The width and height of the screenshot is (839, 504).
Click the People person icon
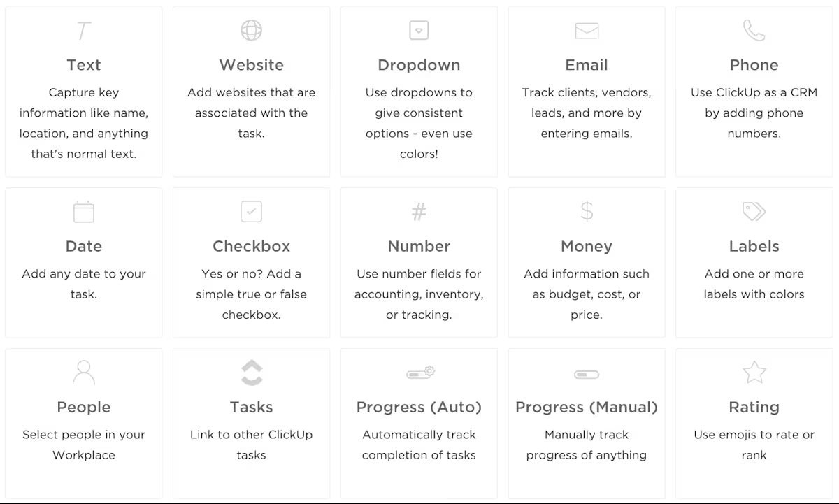click(x=83, y=371)
